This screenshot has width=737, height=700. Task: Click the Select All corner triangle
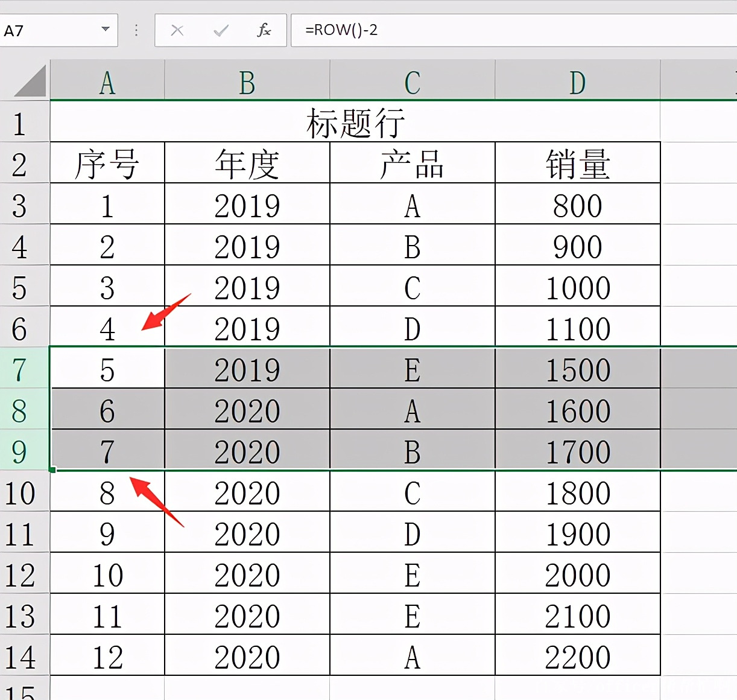31,82
